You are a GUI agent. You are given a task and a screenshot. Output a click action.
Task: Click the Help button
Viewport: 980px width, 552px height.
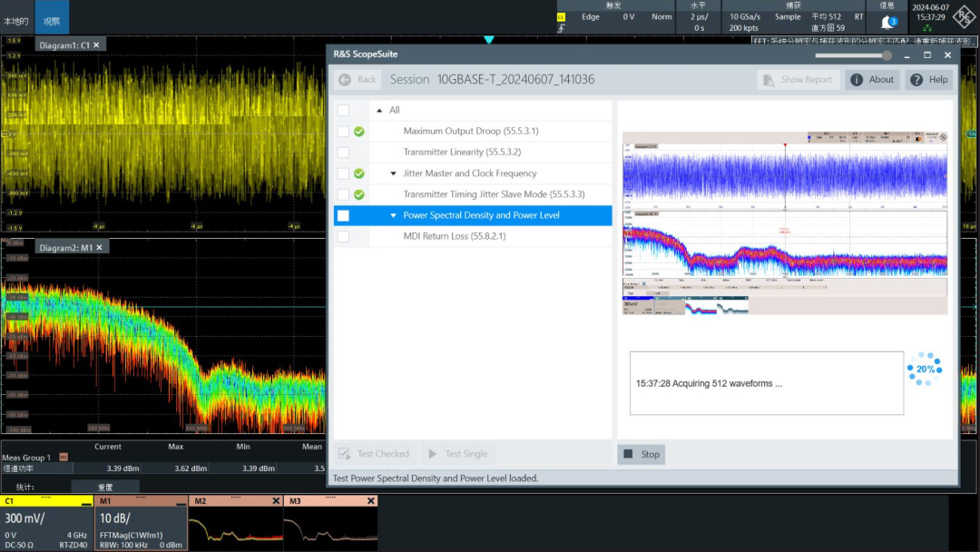[929, 79]
